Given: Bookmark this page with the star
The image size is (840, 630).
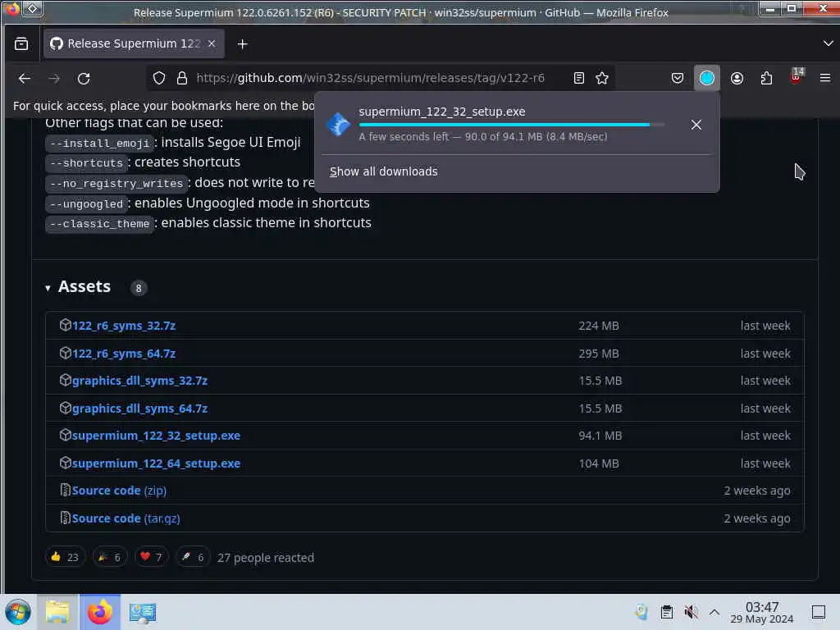Looking at the screenshot, I should point(602,78).
